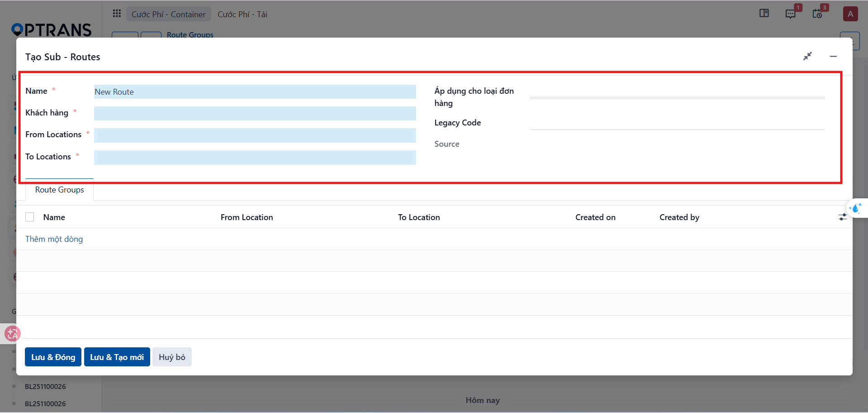Image resolution: width=868 pixels, height=413 pixels.
Task: Focus the Name field containing New Route
Action: [255, 91]
